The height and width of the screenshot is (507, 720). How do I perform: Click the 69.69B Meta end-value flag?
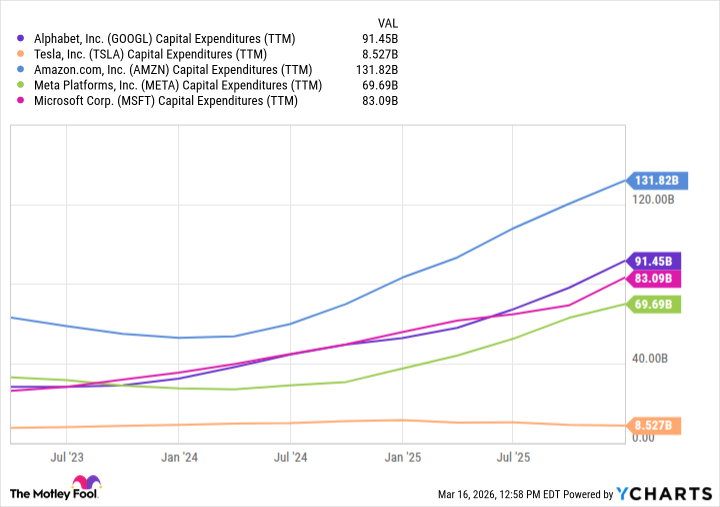pos(656,304)
